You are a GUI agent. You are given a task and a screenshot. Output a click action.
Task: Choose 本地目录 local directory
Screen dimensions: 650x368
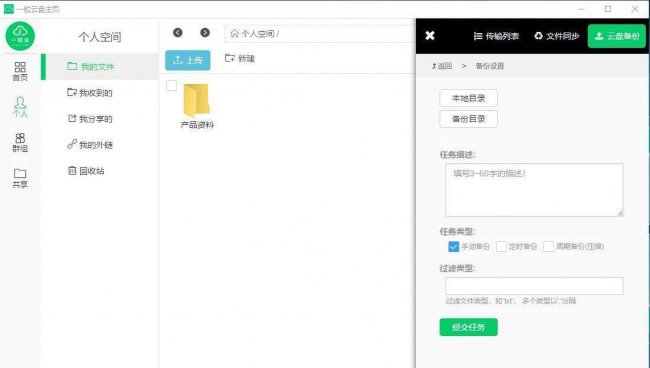click(x=468, y=98)
